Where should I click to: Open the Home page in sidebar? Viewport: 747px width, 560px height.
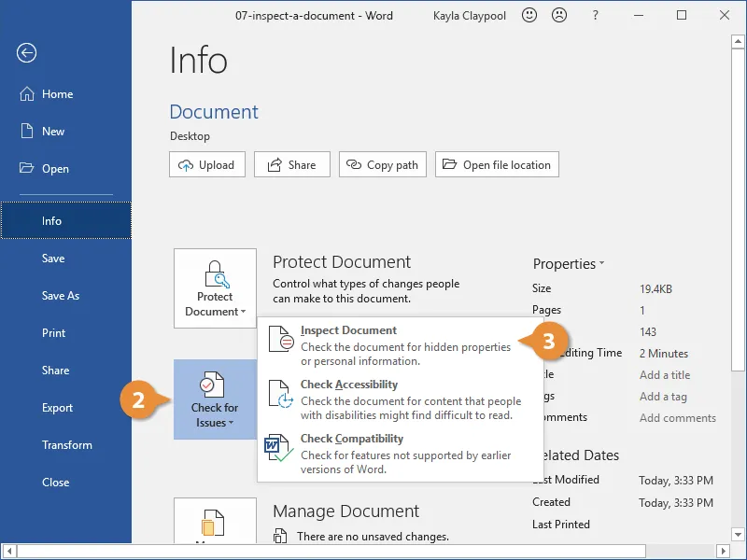[x=57, y=94]
